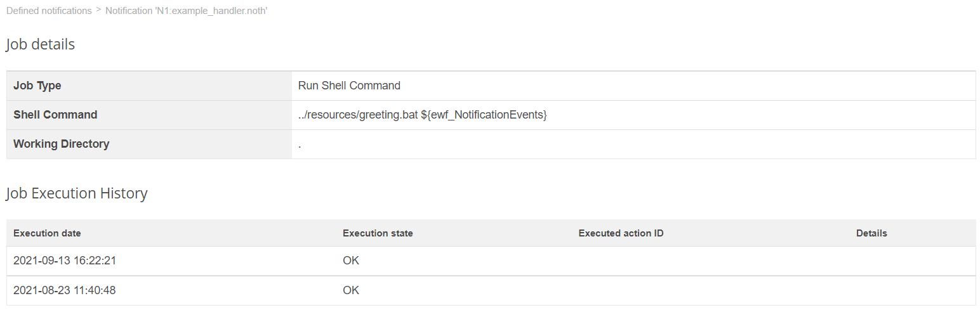
Task: Select the Job details heading
Action: pos(41,44)
